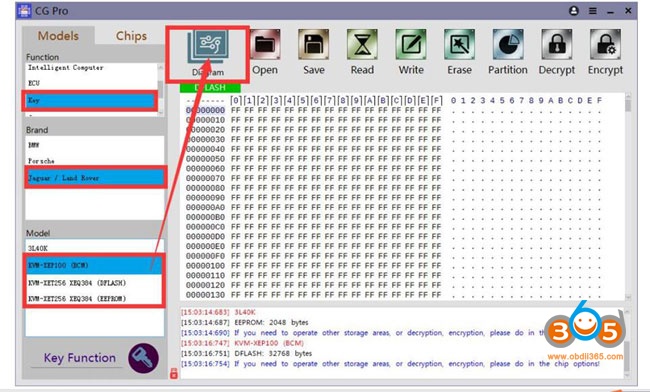Select hex row address 00000130

pyautogui.click(x=205, y=295)
